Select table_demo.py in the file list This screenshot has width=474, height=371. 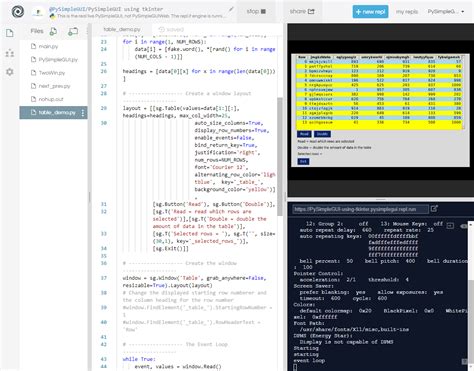tap(53, 113)
